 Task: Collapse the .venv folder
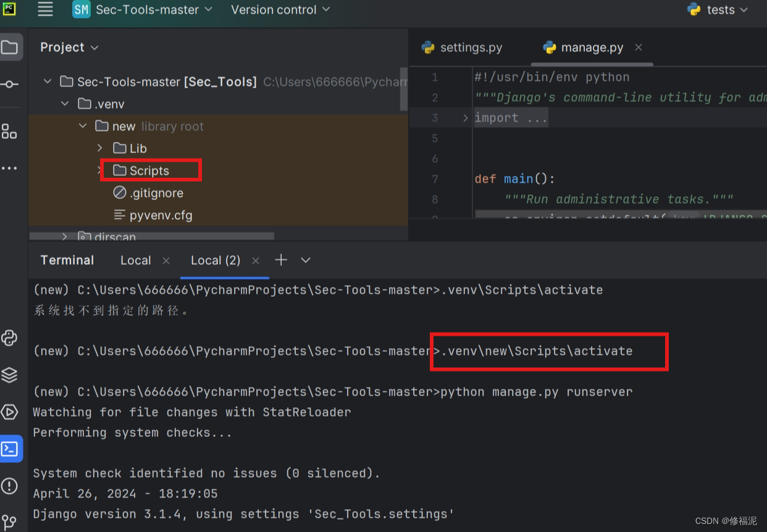(x=65, y=104)
